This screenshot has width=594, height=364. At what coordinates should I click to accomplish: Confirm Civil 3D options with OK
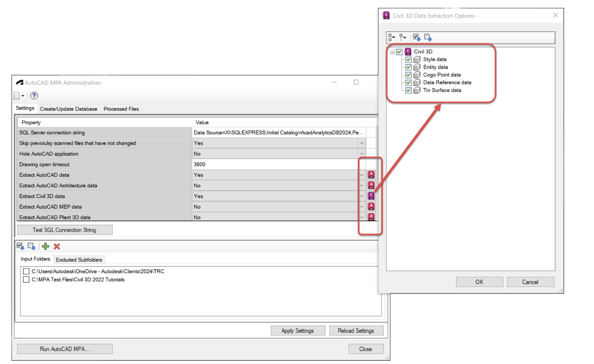[x=479, y=282]
